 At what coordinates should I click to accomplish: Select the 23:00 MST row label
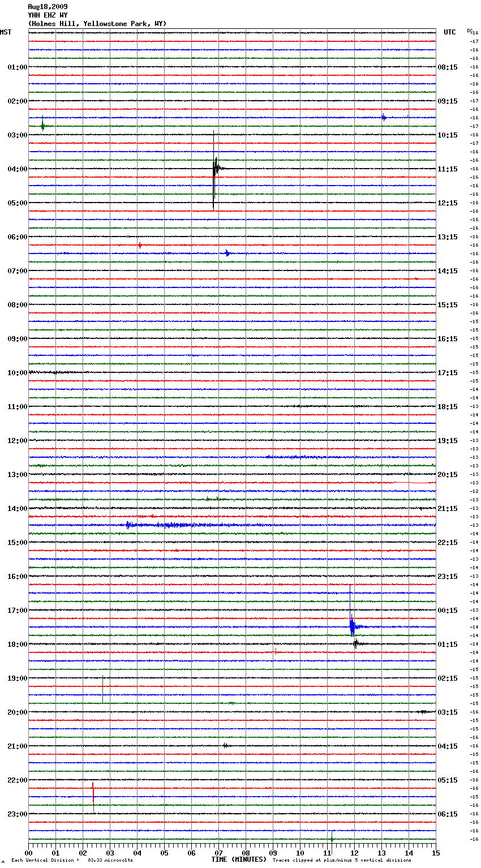[18, 814]
